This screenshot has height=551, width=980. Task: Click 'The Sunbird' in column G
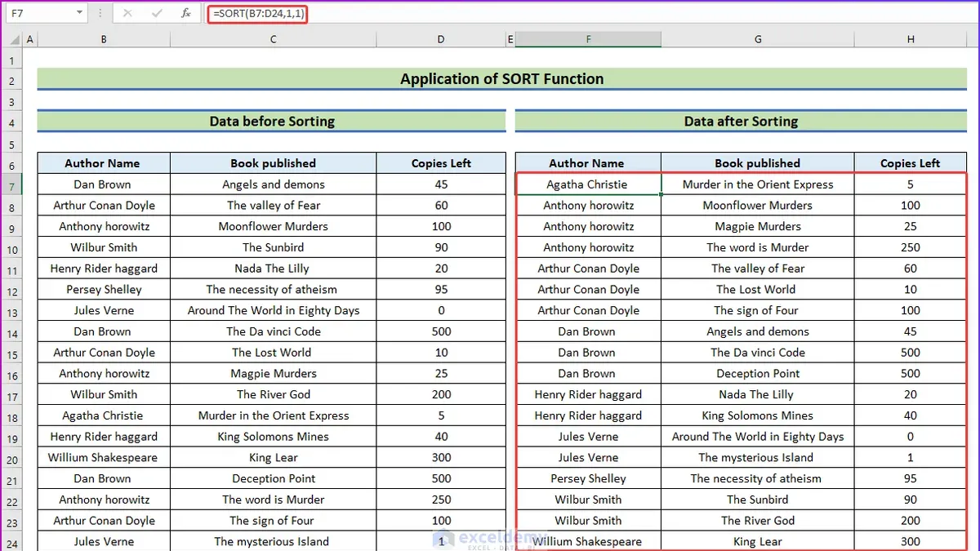(x=758, y=500)
